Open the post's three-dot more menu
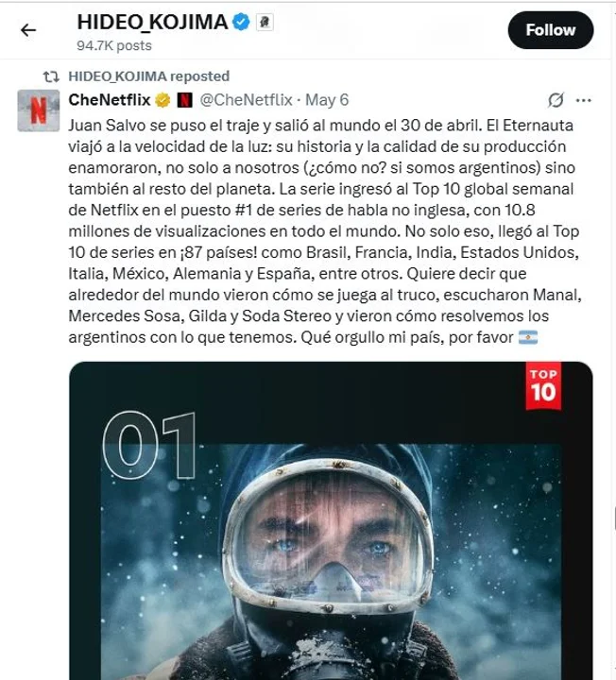 [583, 100]
